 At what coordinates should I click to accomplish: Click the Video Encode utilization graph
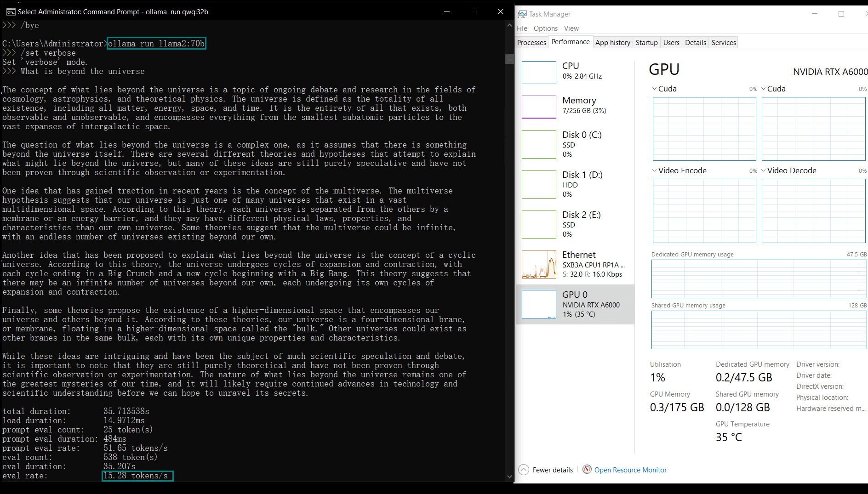(x=704, y=211)
